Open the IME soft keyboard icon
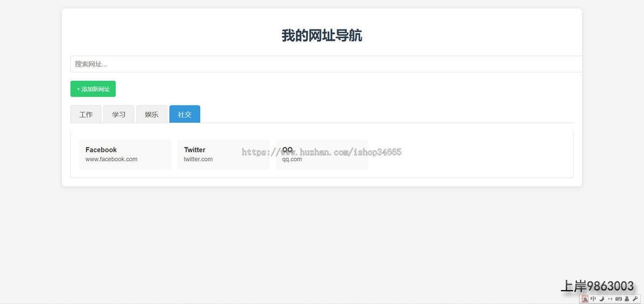 618,299
